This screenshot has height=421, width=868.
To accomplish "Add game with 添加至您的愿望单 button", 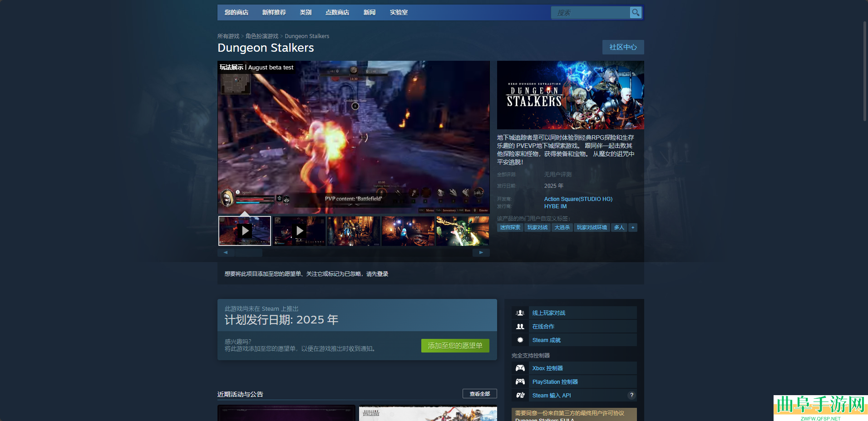I will [455, 346].
